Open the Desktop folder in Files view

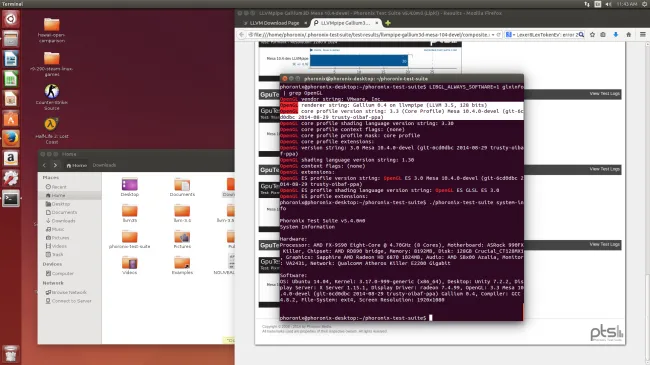130,187
